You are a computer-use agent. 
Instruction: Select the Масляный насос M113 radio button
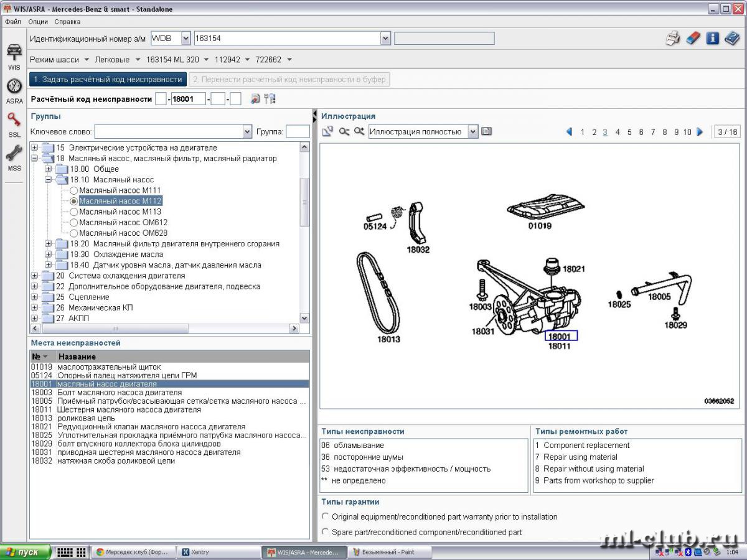pyautogui.click(x=74, y=212)
